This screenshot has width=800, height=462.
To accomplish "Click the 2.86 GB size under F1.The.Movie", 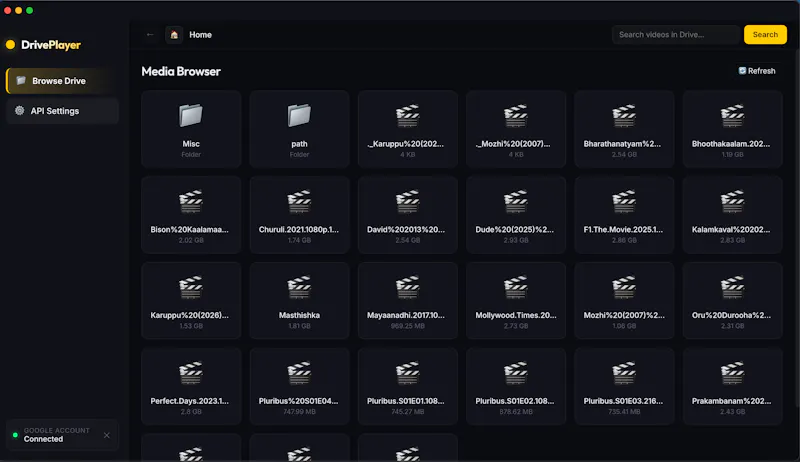I will [x=624, y=240].
